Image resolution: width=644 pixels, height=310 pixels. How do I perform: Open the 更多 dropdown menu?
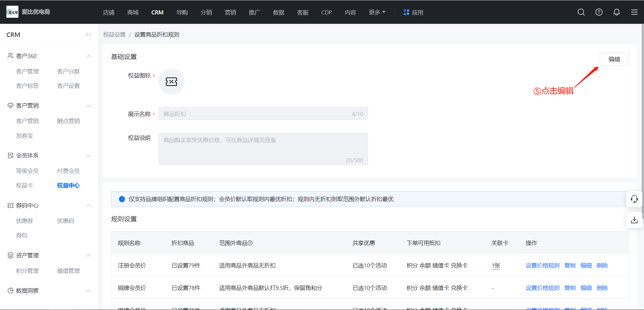pyautogui.click(x=377, y=12)
